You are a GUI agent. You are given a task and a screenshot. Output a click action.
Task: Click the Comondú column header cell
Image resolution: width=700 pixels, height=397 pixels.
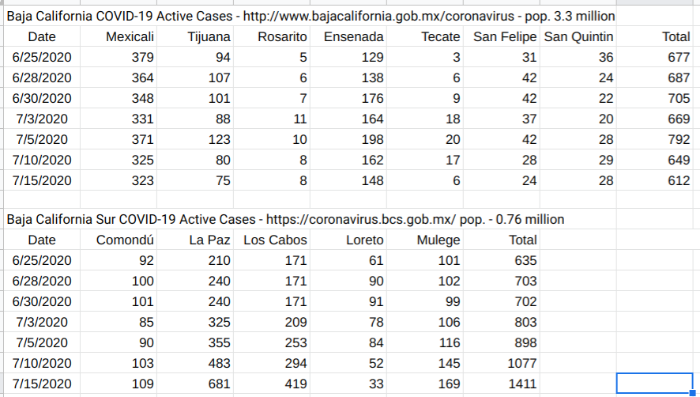(119, 240)
